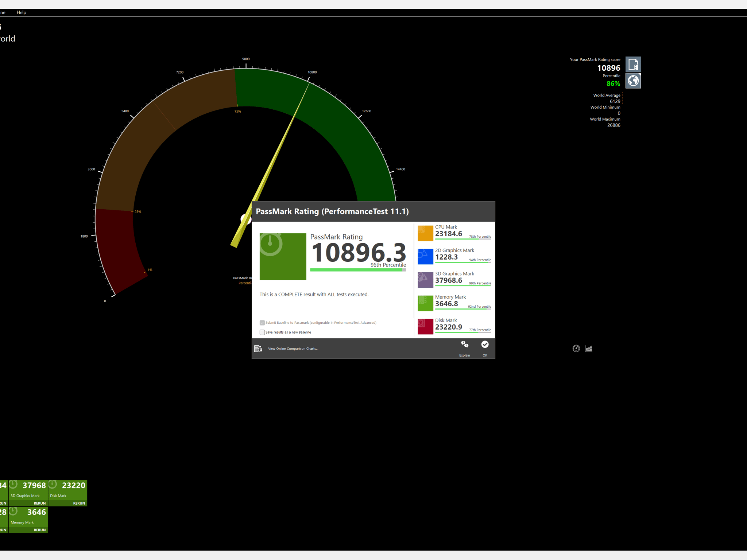The height and width of the screenshot is (560, 747).
Task: Click the World Maximum value "26886"
Action: [614, 125]
